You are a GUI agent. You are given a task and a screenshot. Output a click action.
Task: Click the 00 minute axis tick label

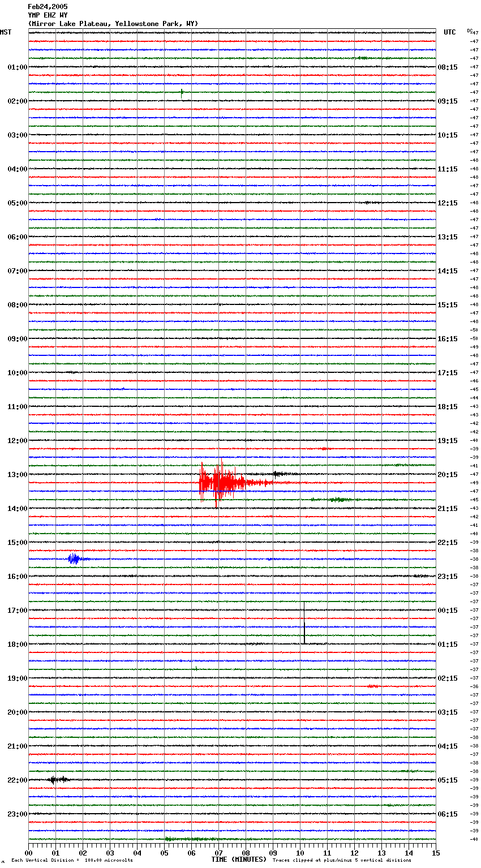click(28, 853)
